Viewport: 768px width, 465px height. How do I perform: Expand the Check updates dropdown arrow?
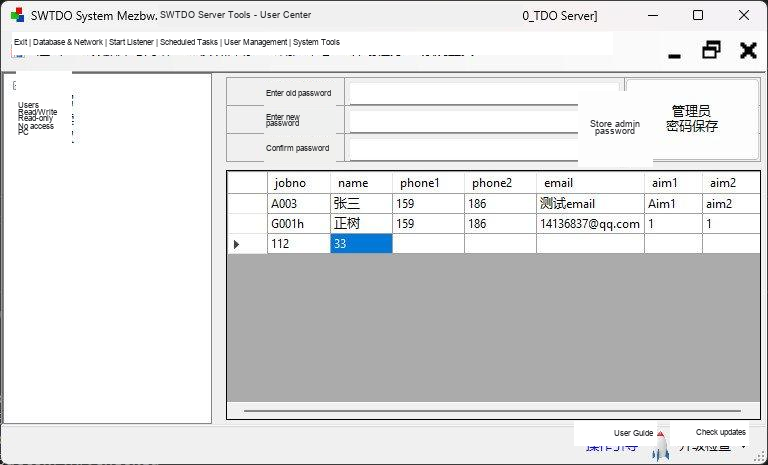coord(744,446)
